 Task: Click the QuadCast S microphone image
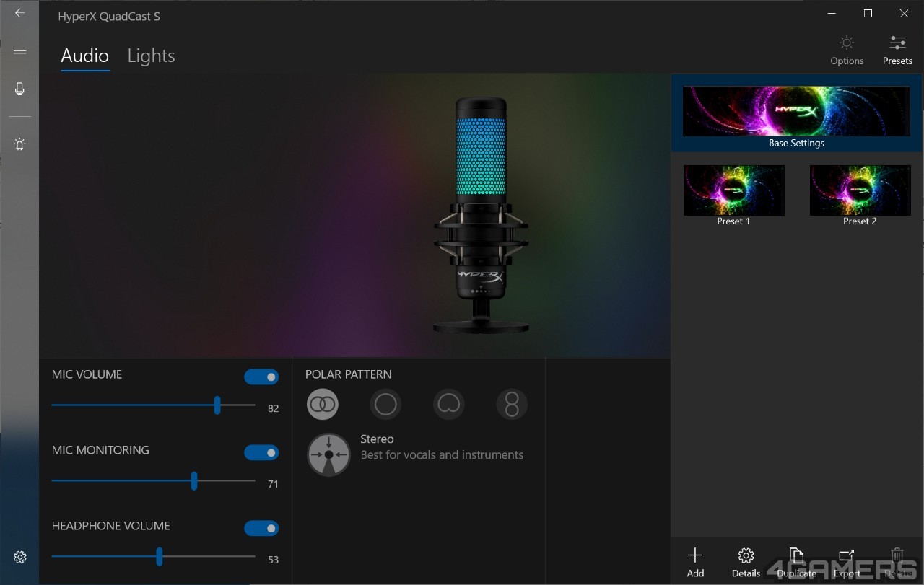point(481,215)
